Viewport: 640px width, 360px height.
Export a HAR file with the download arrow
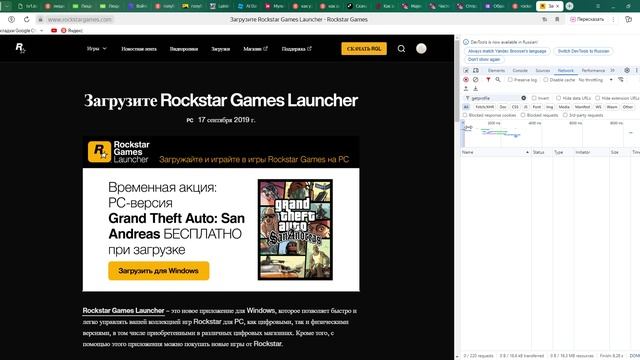tap(476, 89)
